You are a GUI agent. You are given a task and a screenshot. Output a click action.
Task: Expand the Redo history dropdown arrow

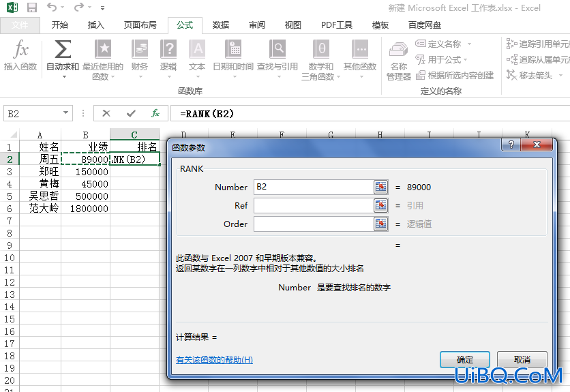[x=89, y=7]
